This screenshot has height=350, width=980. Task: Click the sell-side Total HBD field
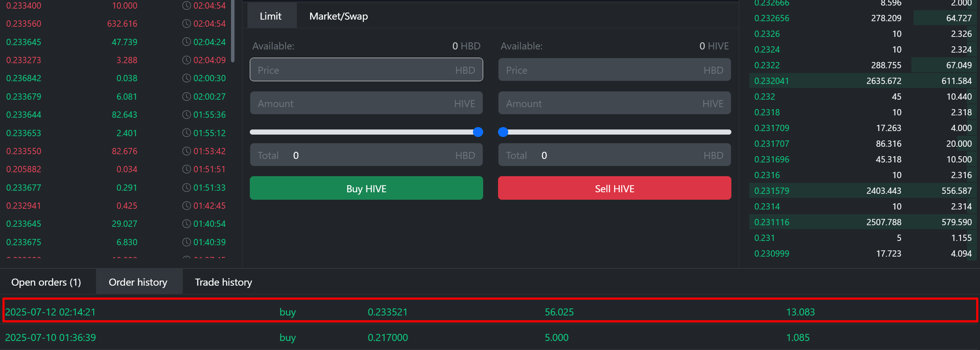point(615,155)
